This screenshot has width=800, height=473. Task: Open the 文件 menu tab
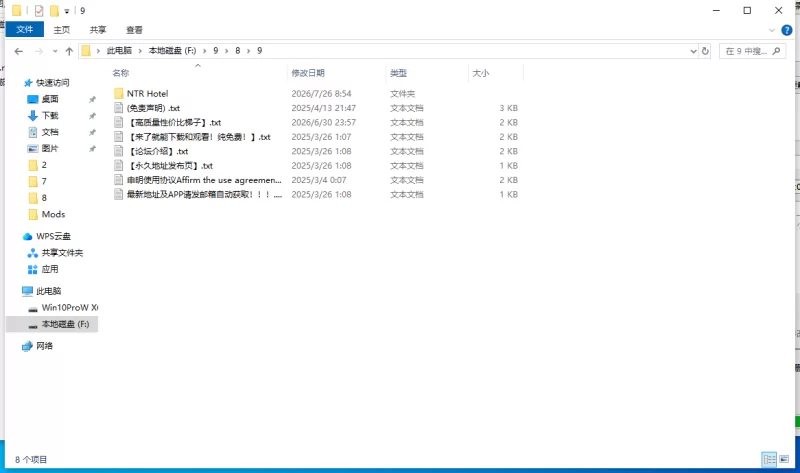pyautogui.click(x=24, y=30)
